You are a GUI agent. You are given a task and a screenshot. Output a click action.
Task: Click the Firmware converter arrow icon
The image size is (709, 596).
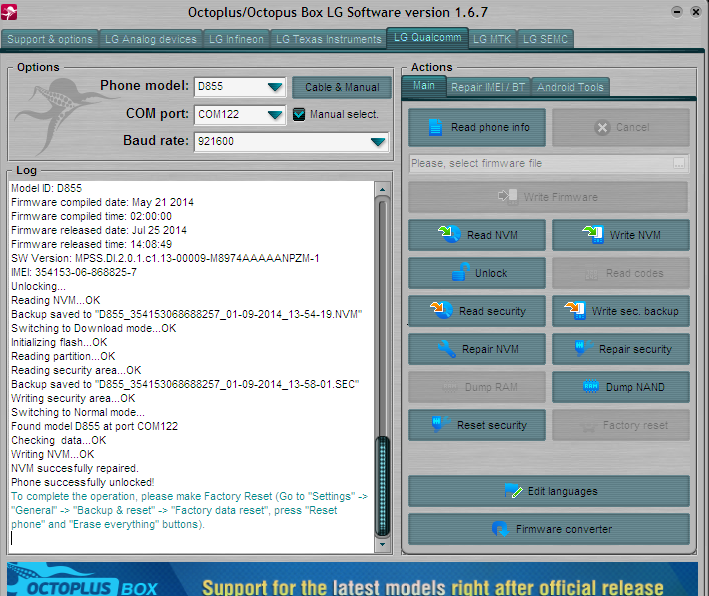click(x=500, y=529)
